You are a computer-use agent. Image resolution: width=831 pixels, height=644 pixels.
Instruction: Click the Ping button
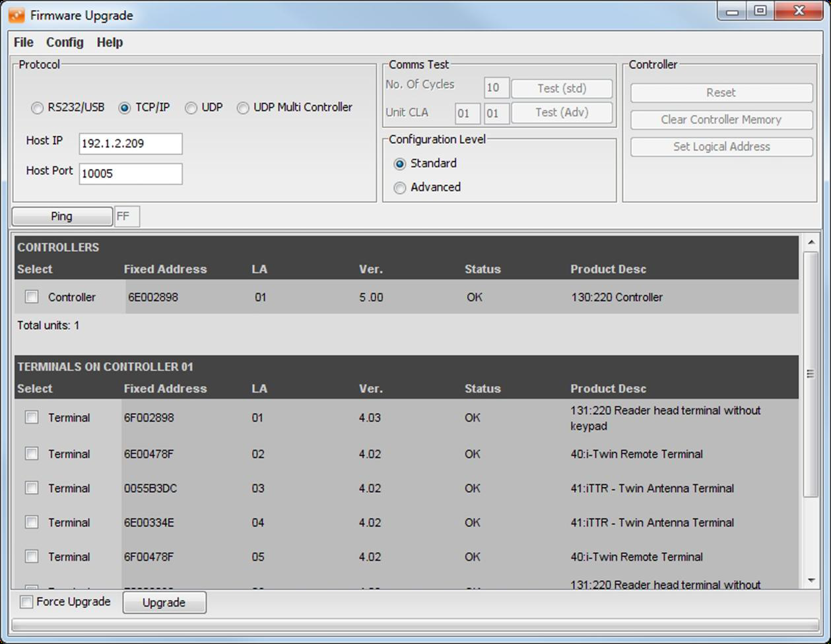pyautogui.click(x=61, y=216)
